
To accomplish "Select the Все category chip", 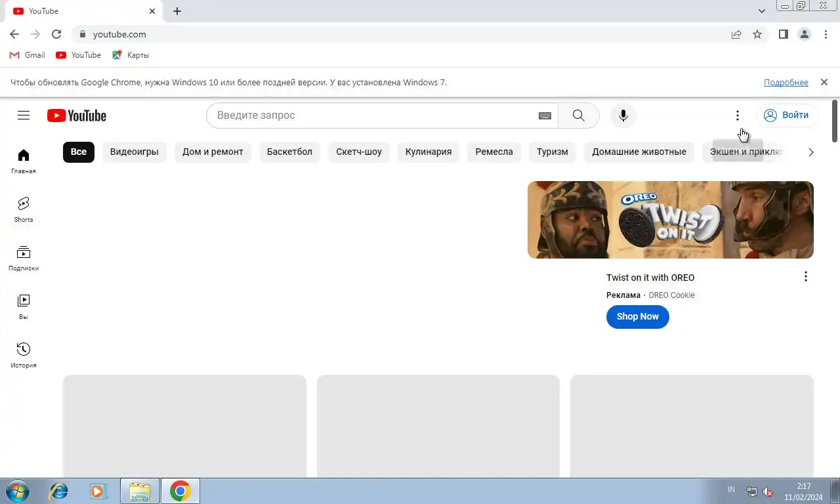I will 79,152.
